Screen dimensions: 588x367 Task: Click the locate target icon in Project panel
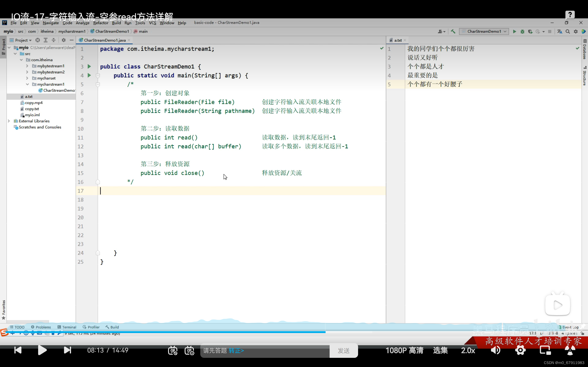[37, 40]
